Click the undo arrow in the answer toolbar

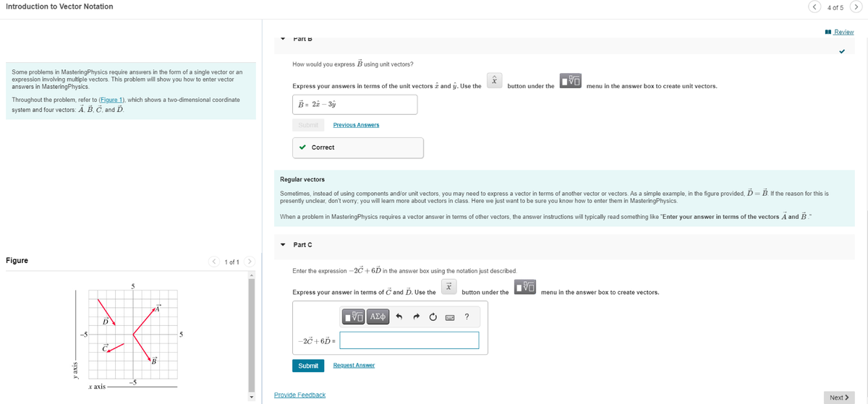click(x=399, y=317)
